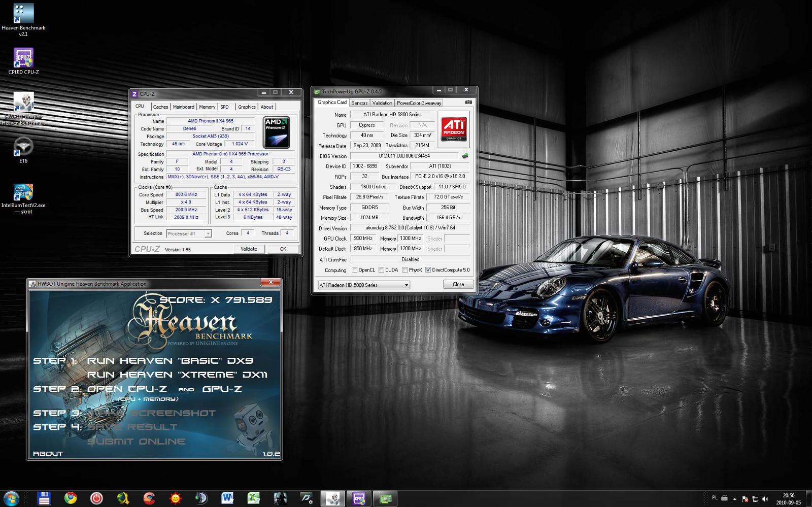812x507 pixels.
Task: Click the BIOS Version field in GPU-Z
Action: pos(404,156)
